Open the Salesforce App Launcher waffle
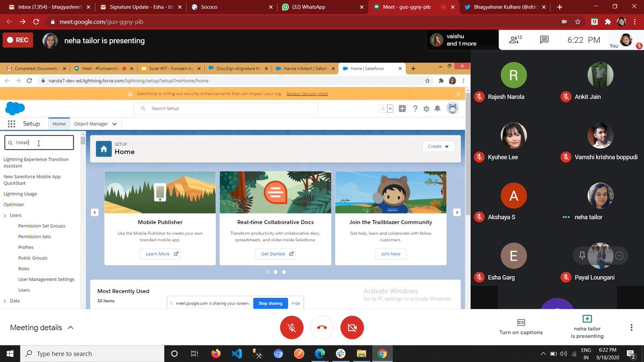Image resolution: width=644 pixels, height=362 pixels. [11, 123]
